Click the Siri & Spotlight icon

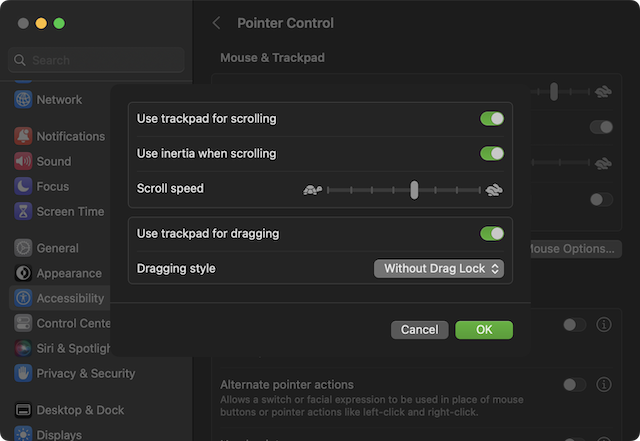[23, 348]
